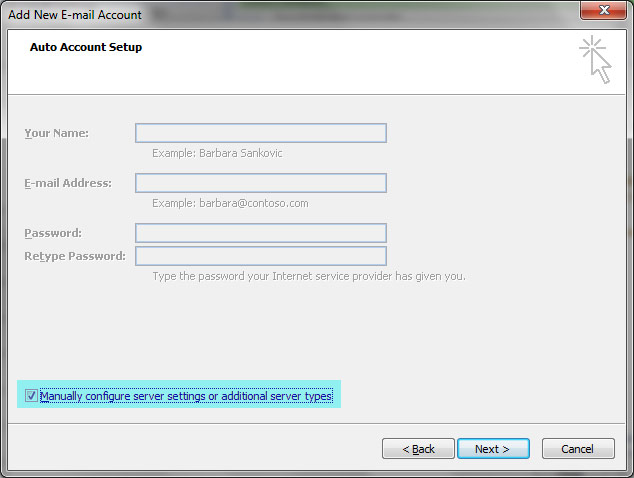Image resolution: width=634 pixels, height=478 pixels.
Task: Click the 'E-mail Address:' label
Action: point(67,183)
